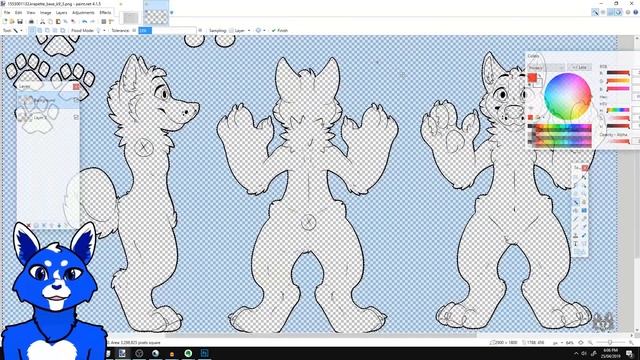Select the Eraser tool
640x360 pixels.
584,219
